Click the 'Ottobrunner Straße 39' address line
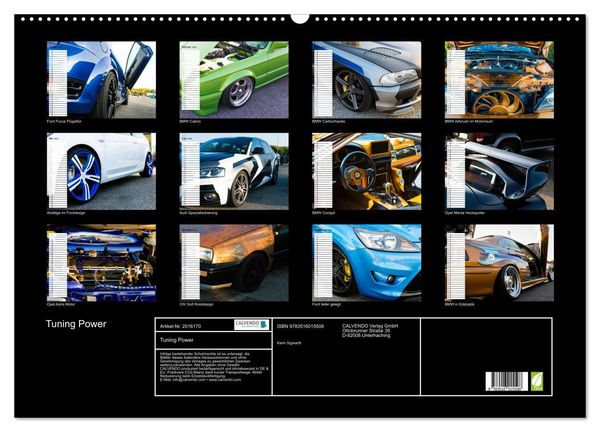Image resolution: width=600 pixels, height=432 pixels. click(x=366, y=331)
